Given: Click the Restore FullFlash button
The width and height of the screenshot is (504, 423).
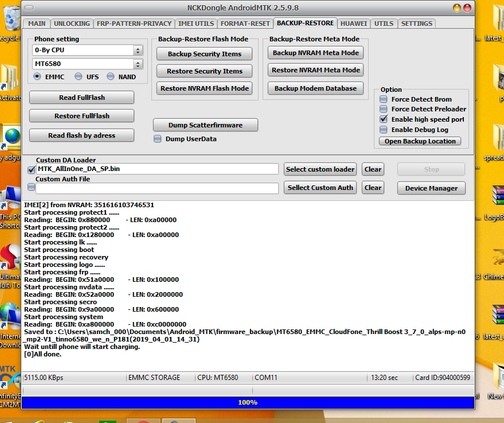Looking at the screenshot, I should coord(81,116).
